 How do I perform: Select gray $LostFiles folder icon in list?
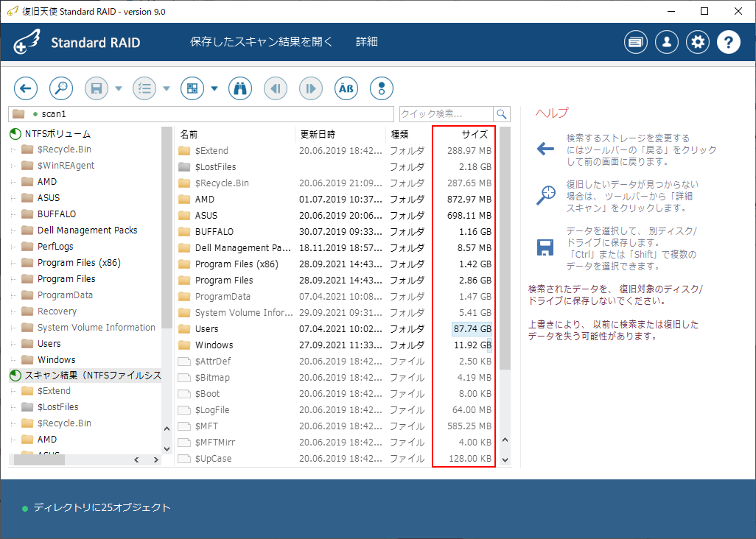(184, 167)
